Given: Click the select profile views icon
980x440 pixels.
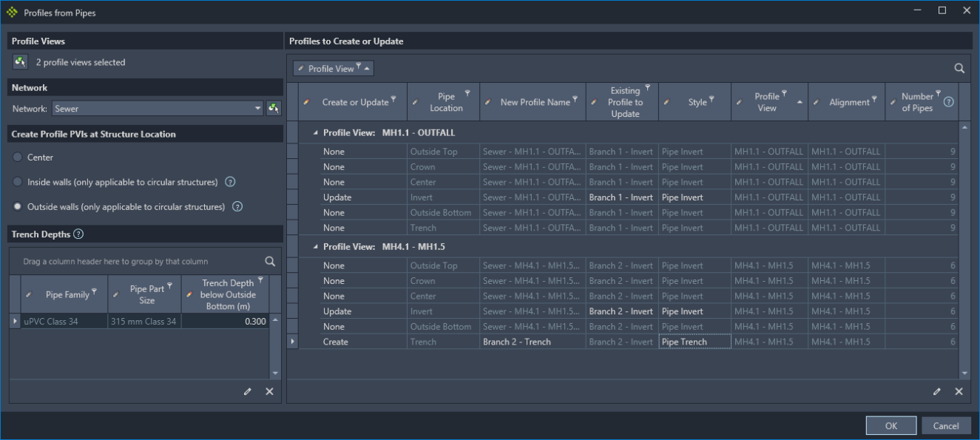Looking at the screenshot, I should [x=20, y=62].
